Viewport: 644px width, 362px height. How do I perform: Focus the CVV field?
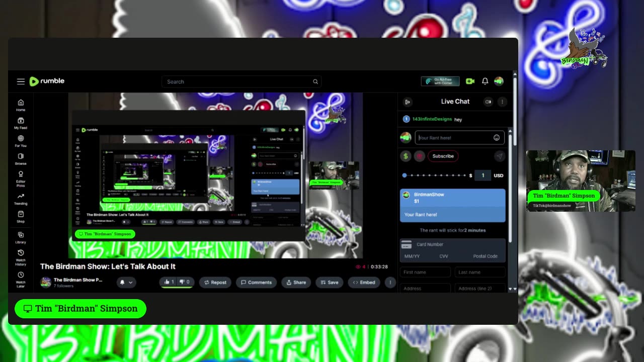click(444, 256)
